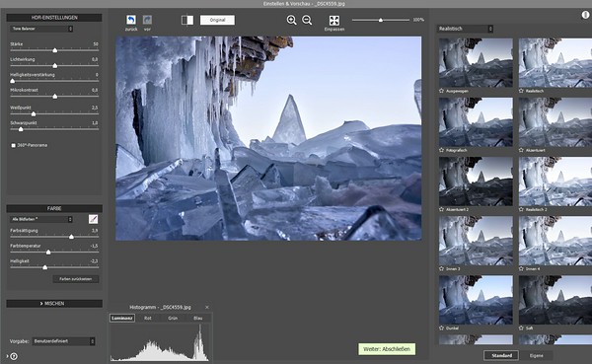The width and height of the screenshot is (592, 364).
Task: Zoom out with the minus magnifier
Action: (307, 20)
